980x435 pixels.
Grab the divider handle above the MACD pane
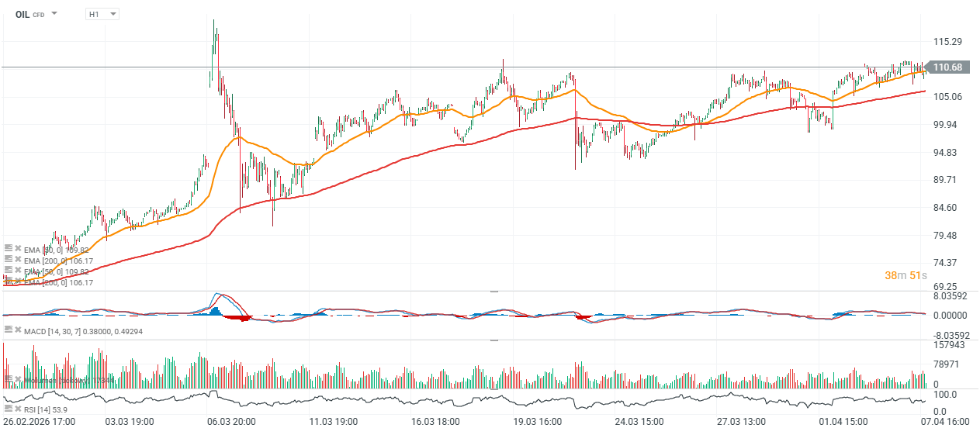coord(494,292)
